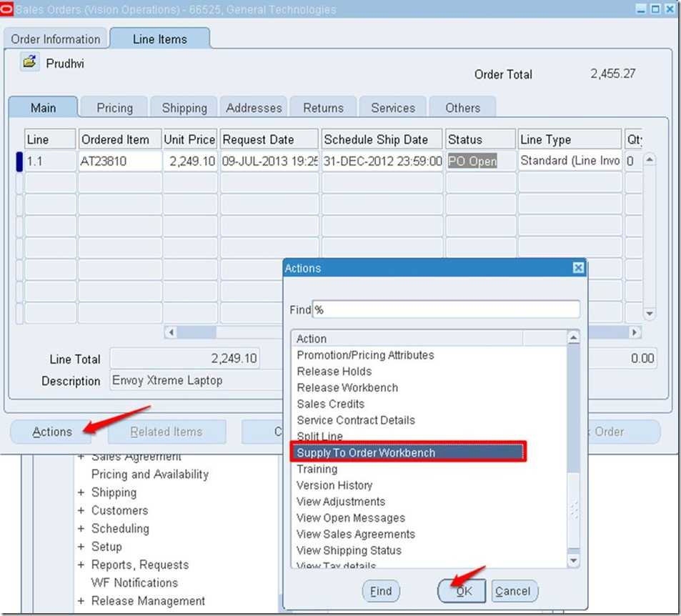Select View Adjustments action
Screen dimensions: 681x616
(341, 502)
